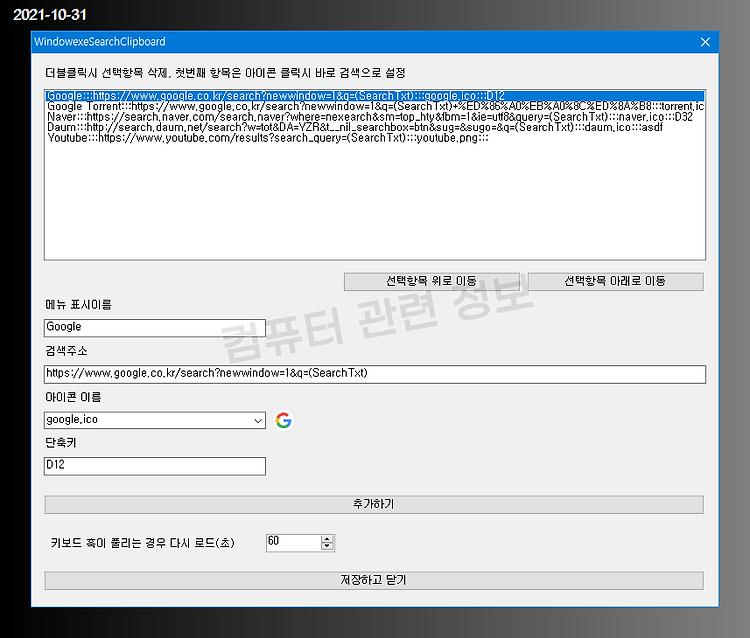Close the WindowexeSearchClipboard window

[x=705, y=42]
